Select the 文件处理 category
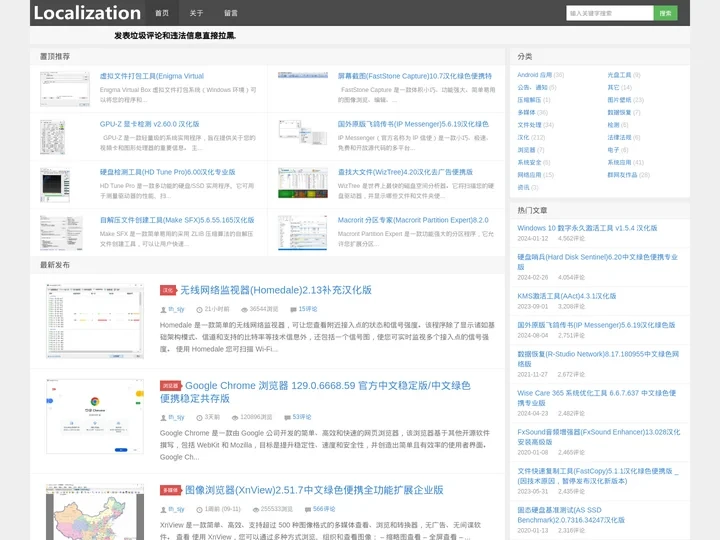The image size is (720, 540). coord(529,124)
